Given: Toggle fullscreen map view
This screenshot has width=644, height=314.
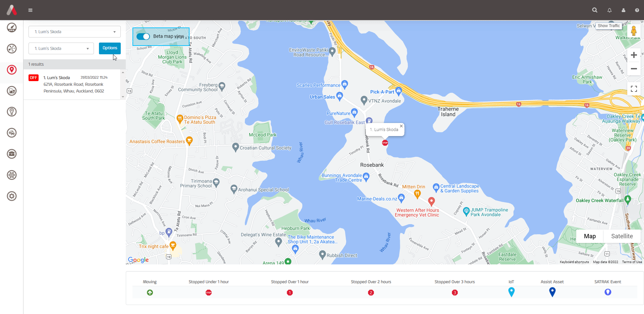Looking at the screenshot, I should pos(634,89).
